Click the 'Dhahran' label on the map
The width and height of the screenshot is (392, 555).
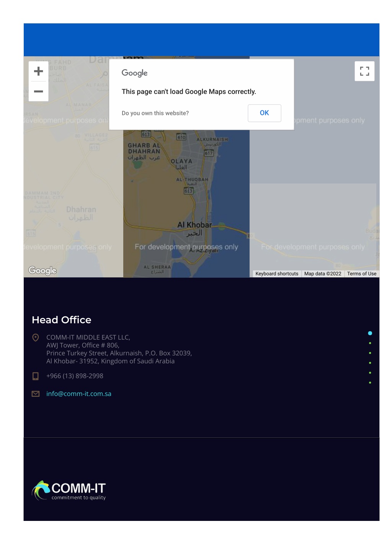point(81,213)
